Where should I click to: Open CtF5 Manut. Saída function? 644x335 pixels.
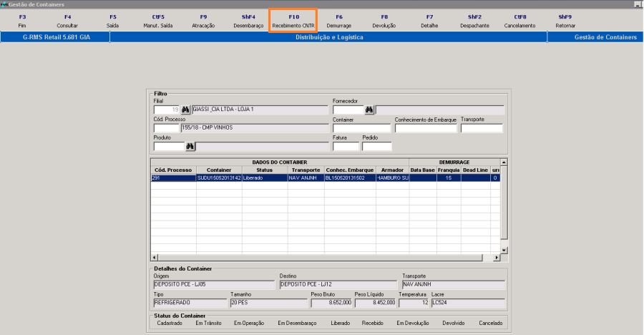(158, 21)
